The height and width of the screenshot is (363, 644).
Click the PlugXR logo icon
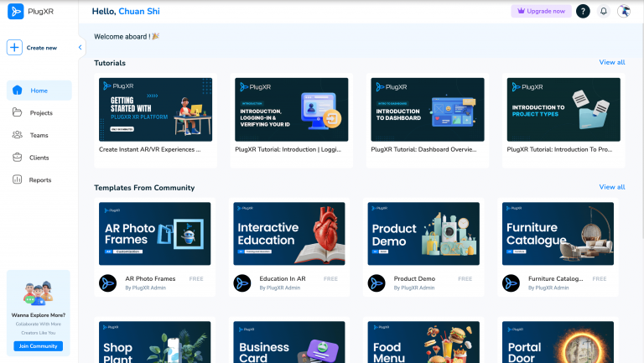click(15, 12)
